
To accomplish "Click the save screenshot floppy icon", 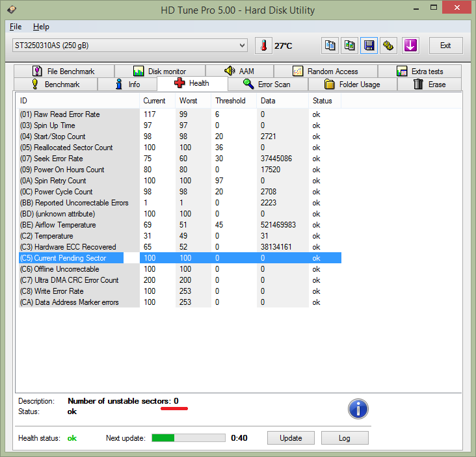I will [369, 46].
